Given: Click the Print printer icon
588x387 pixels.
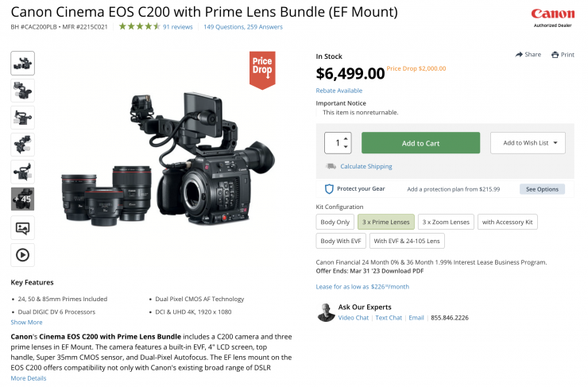Looking at the screenshot, I should point(554,54).
